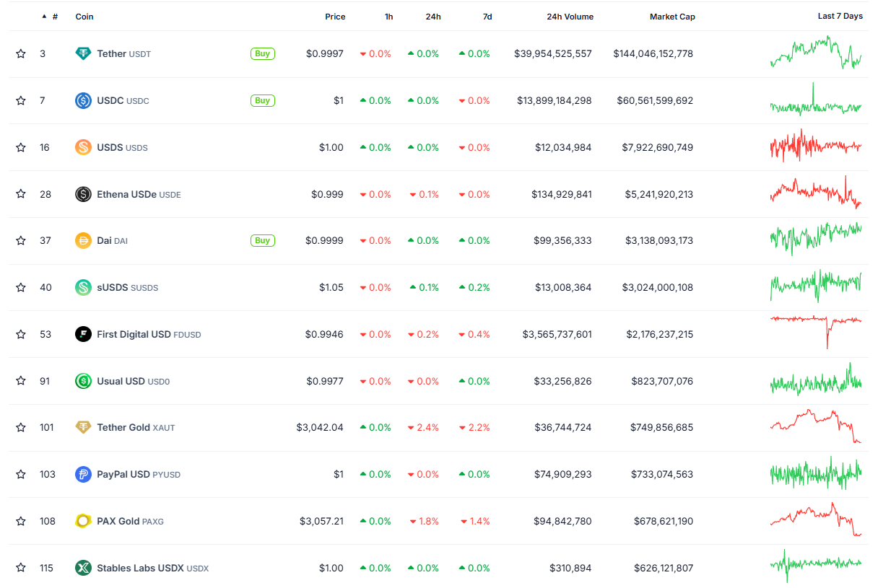Click Tether Gold price $3,042.04

point(320,427)
